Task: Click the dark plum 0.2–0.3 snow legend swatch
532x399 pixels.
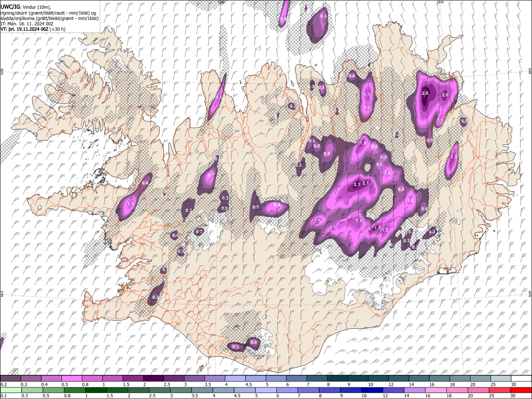Action: (x=10, y=378)
